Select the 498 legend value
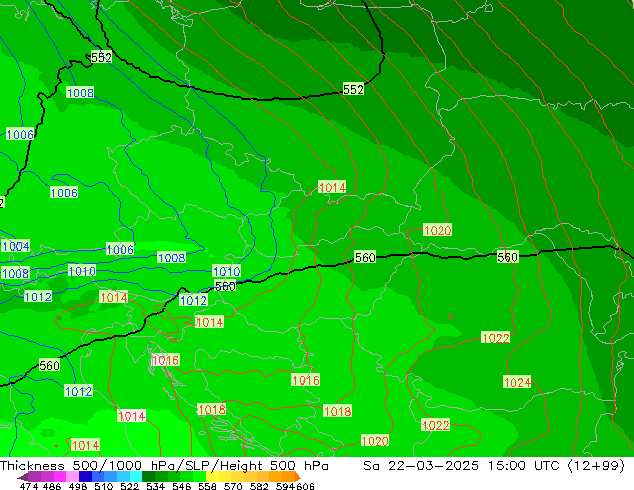 click(78, 486)
